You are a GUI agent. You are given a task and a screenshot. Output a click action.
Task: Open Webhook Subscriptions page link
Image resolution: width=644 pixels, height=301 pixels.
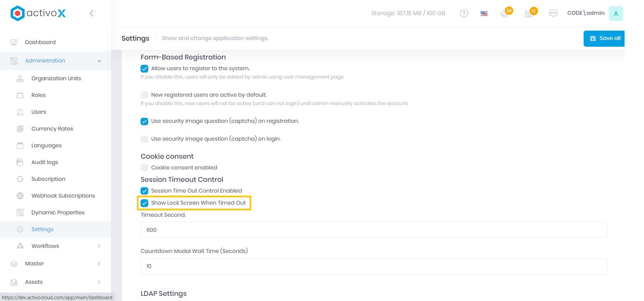click(63, 196)
